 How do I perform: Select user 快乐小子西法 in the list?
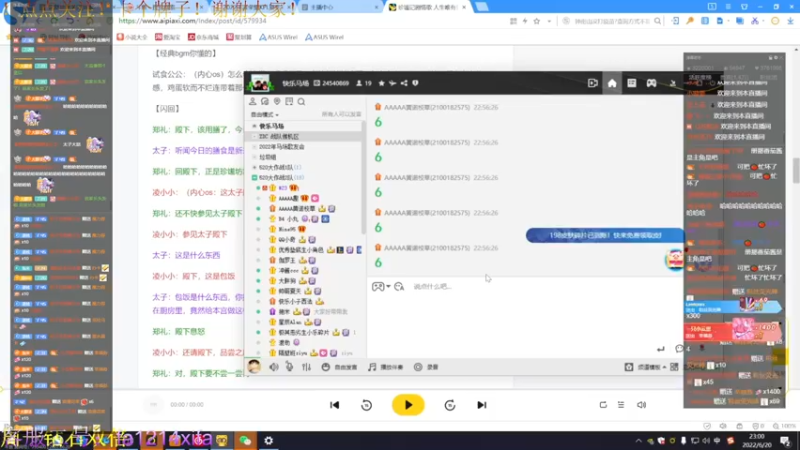pyautogui.click(x=295, y=302)
